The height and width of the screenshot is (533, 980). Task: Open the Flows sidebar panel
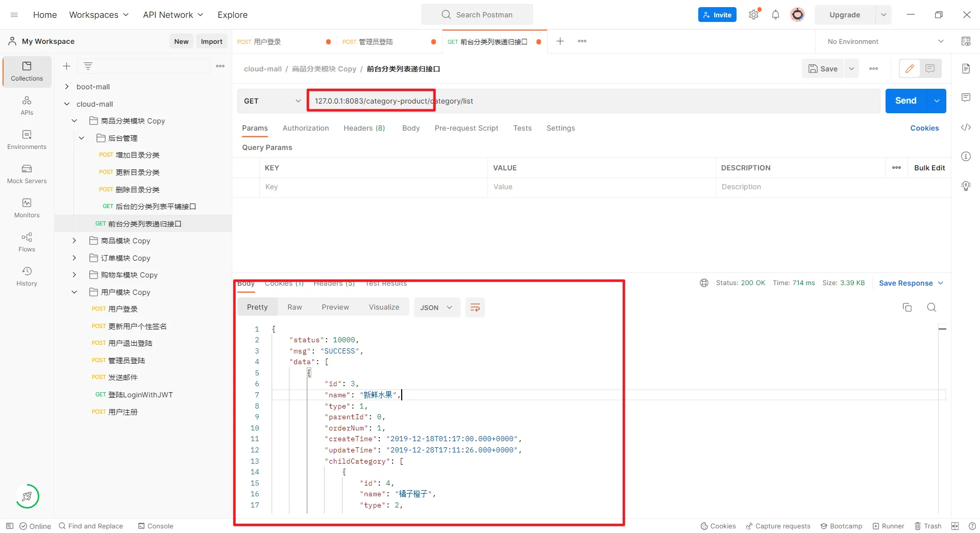click(x=27, y=242)
